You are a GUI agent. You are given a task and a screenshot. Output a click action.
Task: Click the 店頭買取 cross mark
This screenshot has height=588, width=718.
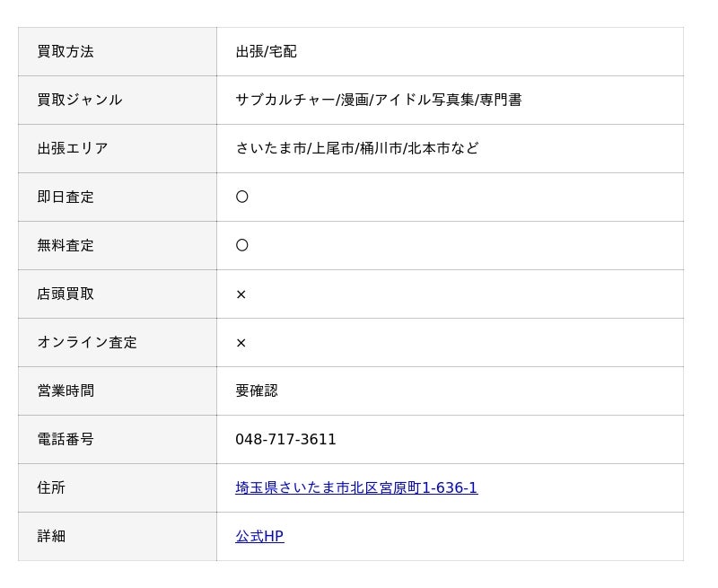coord(241,294)
